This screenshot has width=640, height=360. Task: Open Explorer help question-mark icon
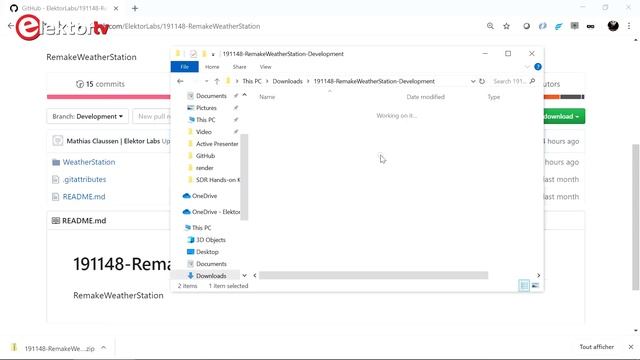coord(538,67)
